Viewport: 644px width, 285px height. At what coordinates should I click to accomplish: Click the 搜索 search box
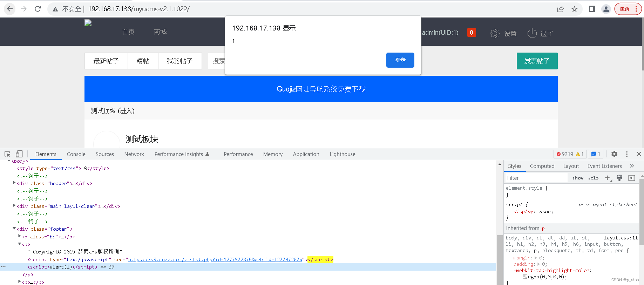(x=217, y=61)
